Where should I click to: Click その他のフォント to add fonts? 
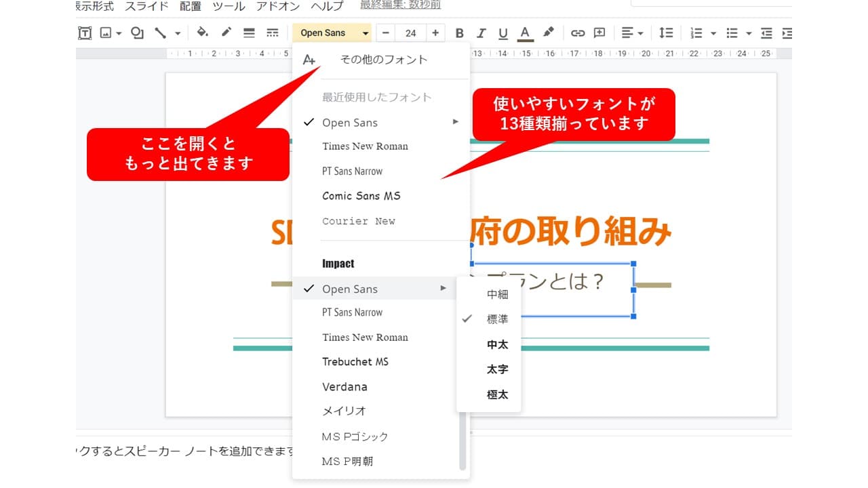(x=384, y=60)
